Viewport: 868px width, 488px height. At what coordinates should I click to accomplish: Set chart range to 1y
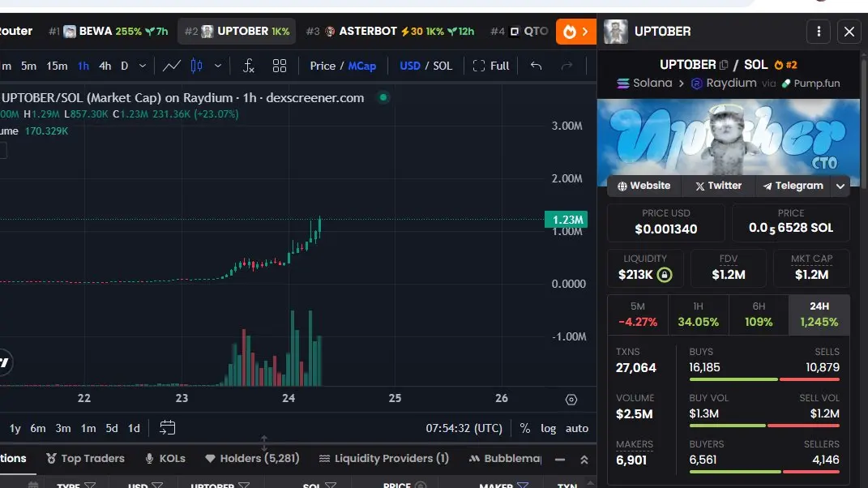point(15,428)
